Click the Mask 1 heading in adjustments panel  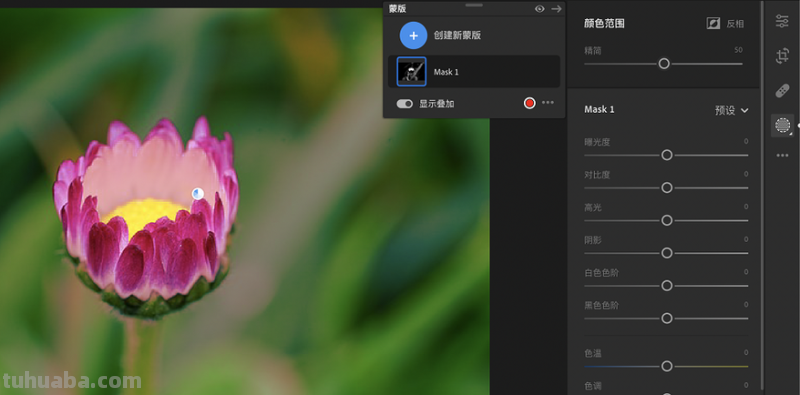point(599,109)
